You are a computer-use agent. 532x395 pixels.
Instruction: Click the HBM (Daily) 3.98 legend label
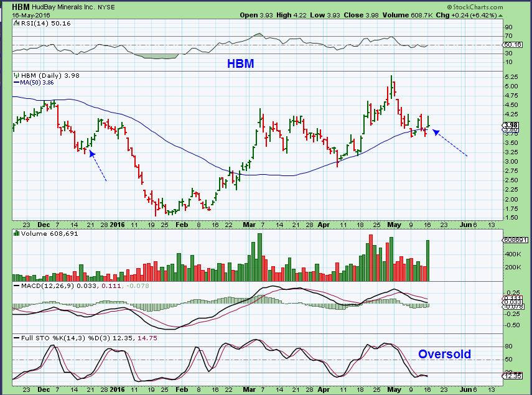tap(50, 76)
